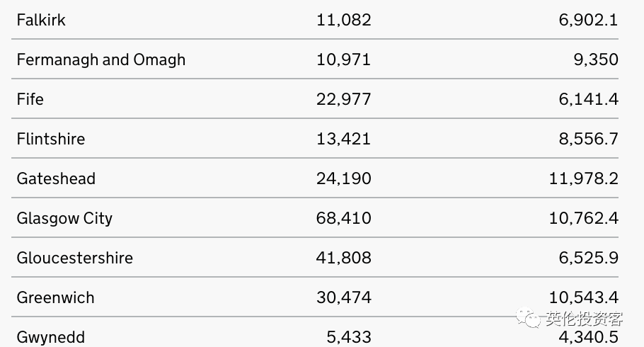Click the WeChat logo watermark icon
644x347 pixels.
[x=528, y=317]
